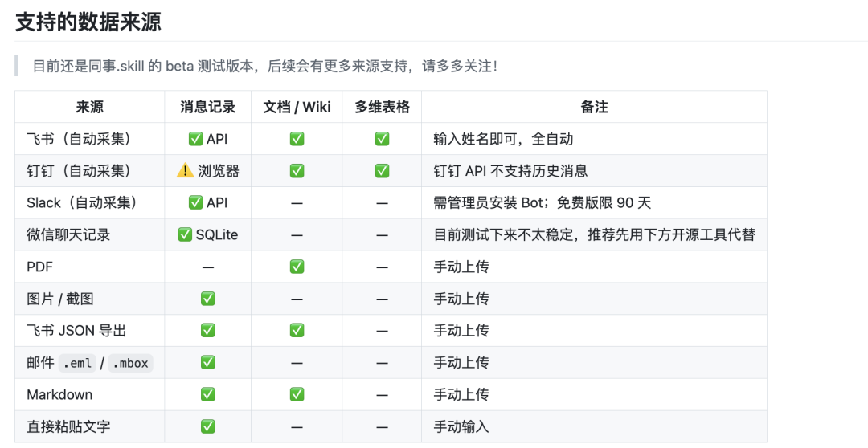
Task: Click the .mbox code tag
Action: point(131,364)
